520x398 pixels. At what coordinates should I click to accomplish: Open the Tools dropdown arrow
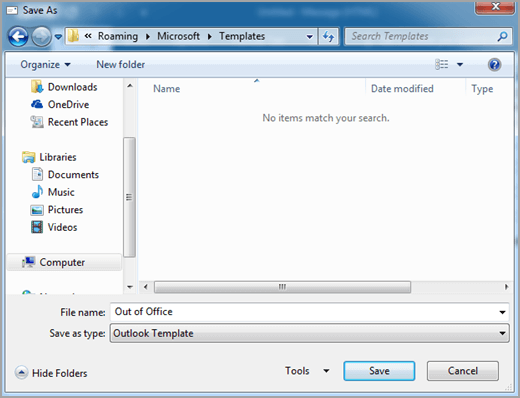pos(326,371)
